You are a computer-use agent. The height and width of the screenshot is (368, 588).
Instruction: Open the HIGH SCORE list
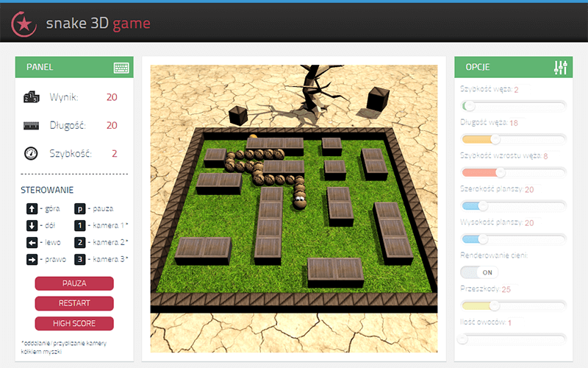click(x=74, y=323)
